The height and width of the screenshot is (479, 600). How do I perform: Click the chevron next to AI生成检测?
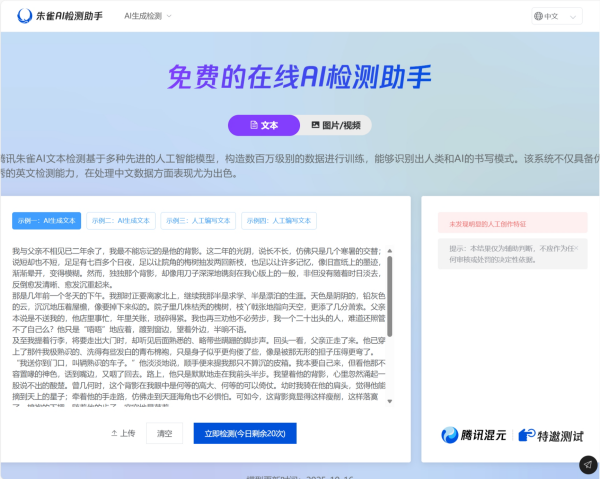click(x=169, y=16)
